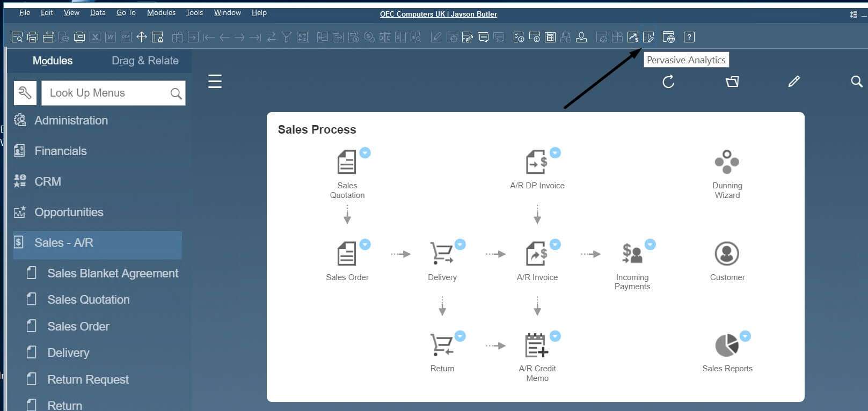The image size is (868, 411).
Task: Refresh the cockpit with circular arrow
Action: tap(668, 82)
